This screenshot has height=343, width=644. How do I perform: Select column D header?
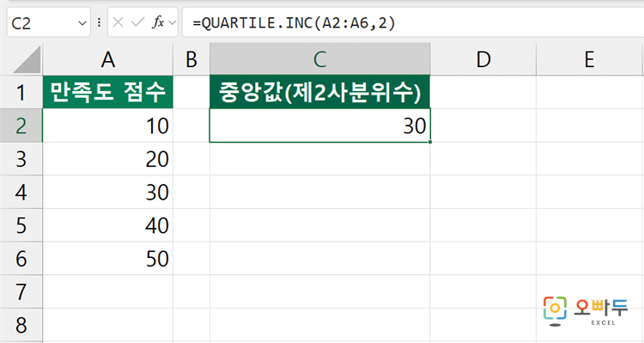click(483, 59)
